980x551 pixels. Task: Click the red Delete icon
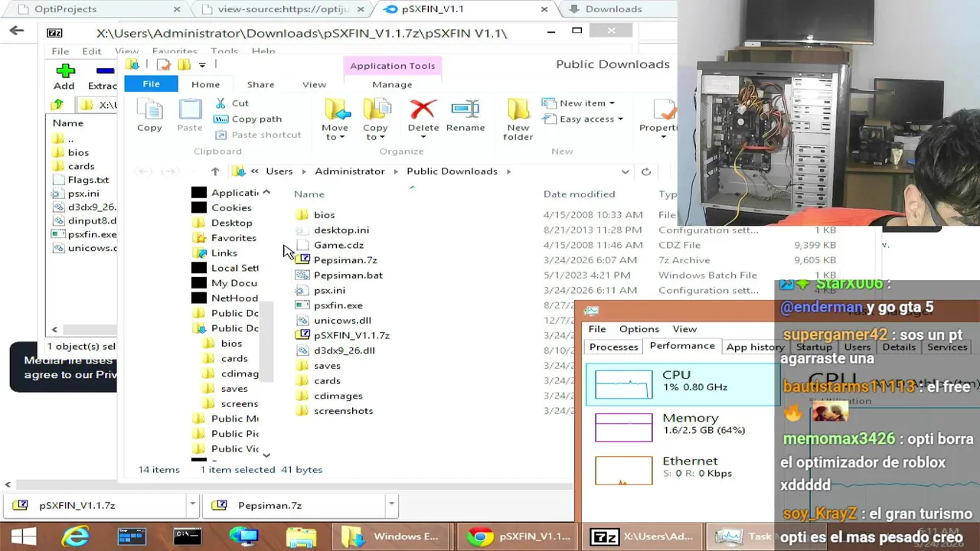[423, 109]
